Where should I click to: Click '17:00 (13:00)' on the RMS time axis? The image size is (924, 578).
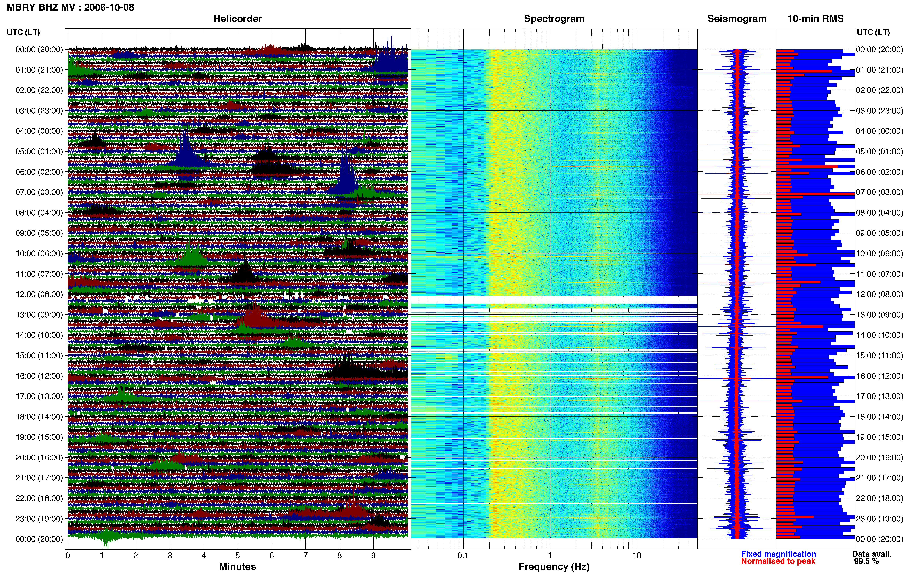[x=879, y=396]
